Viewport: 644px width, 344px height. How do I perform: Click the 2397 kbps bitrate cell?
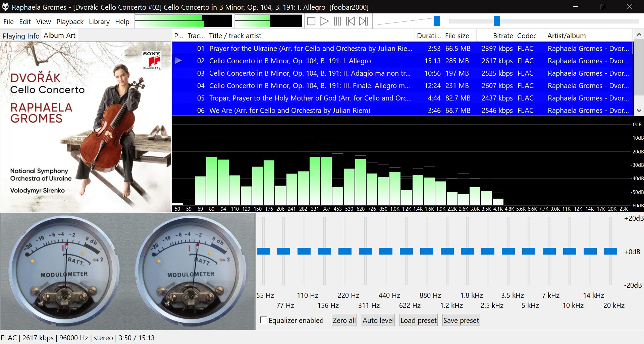point(497,49)
